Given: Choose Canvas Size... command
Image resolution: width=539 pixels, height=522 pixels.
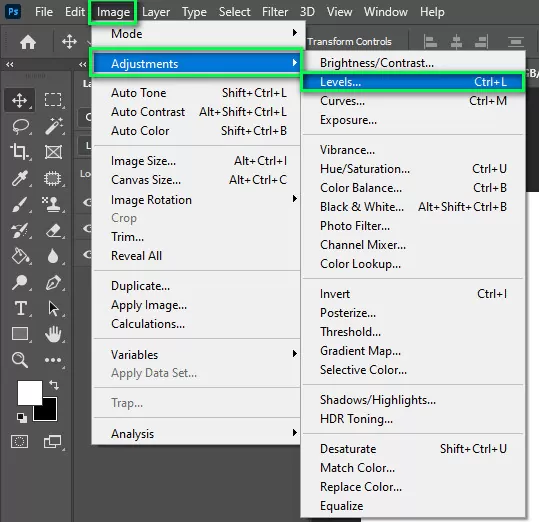Looking at the screenshot, I should [x=196, y=179].
